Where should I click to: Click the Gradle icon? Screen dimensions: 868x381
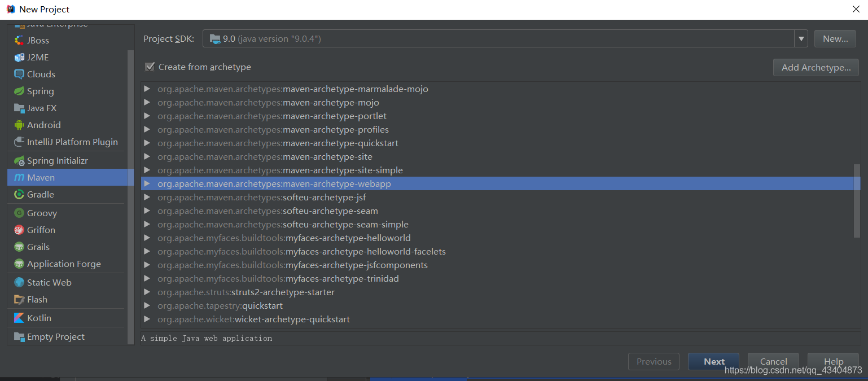click(x=19, y=194)
